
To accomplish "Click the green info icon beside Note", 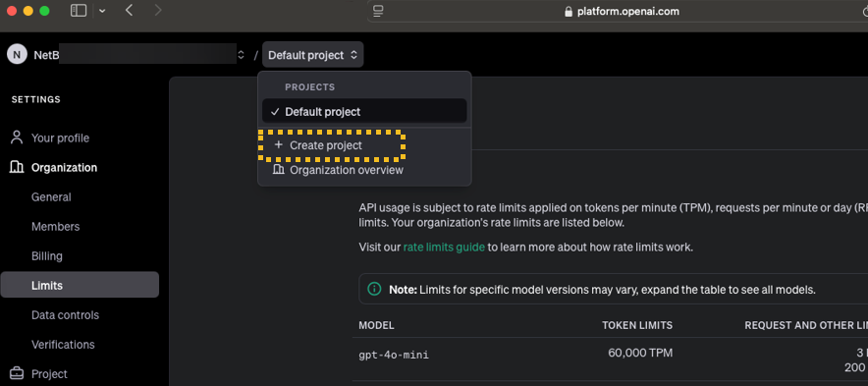I will pos(375,289).
